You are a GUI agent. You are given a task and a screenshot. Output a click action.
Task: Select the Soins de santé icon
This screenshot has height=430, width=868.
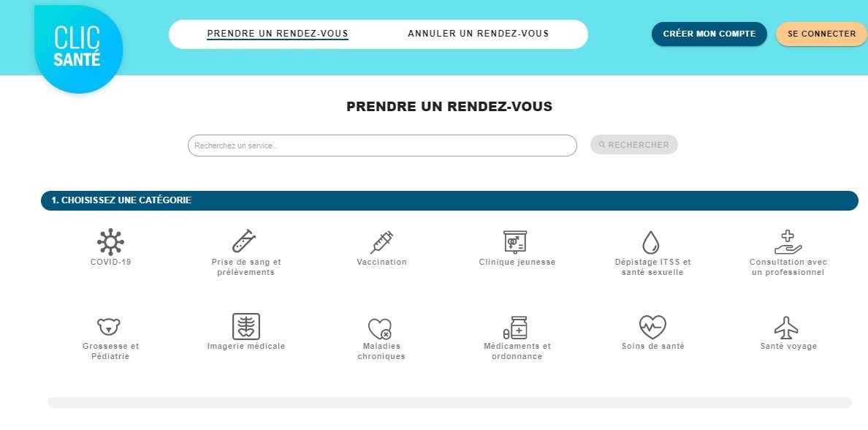(652, 325)
